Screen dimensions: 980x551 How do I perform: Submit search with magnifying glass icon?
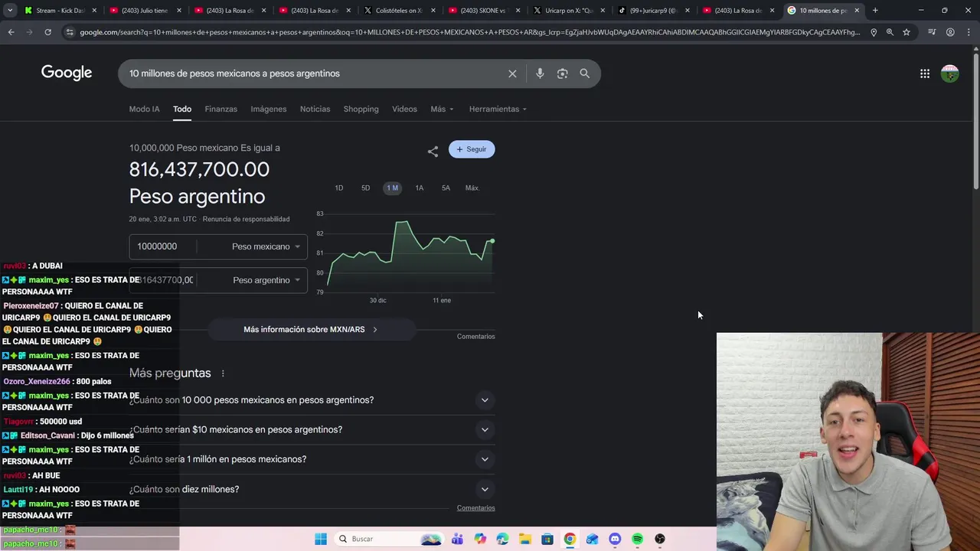(x=585, y=73)
